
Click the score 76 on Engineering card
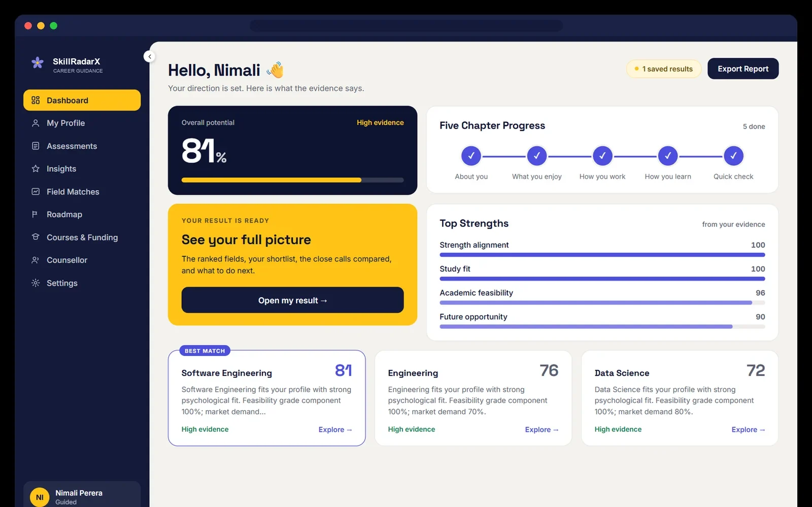(549, 370)
